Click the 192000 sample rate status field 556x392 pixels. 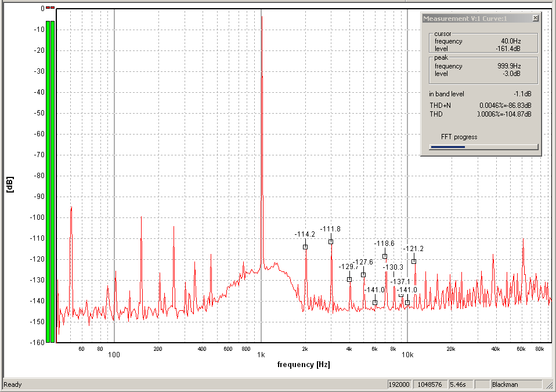(x=400, y=384)
